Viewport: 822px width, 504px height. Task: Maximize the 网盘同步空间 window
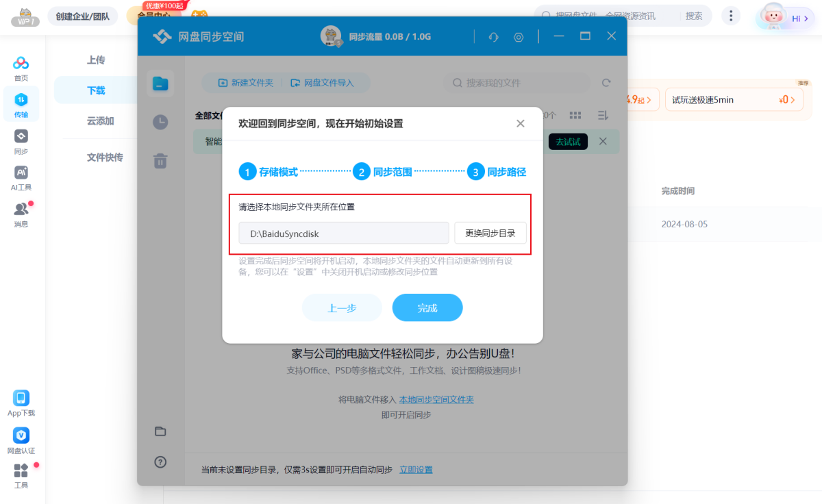(585, 36)
